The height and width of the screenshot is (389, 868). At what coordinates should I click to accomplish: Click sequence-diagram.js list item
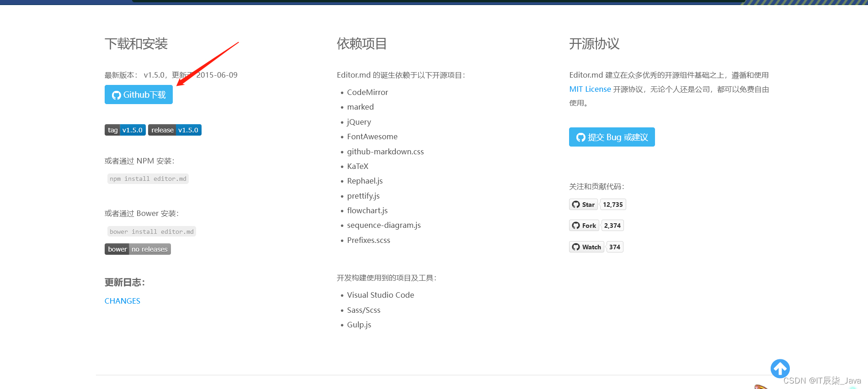(384, 225)
